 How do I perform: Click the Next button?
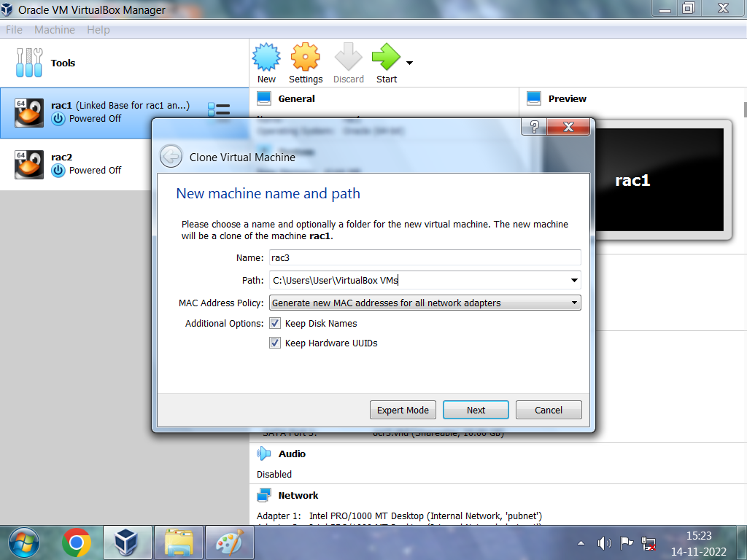click(476, 410)
